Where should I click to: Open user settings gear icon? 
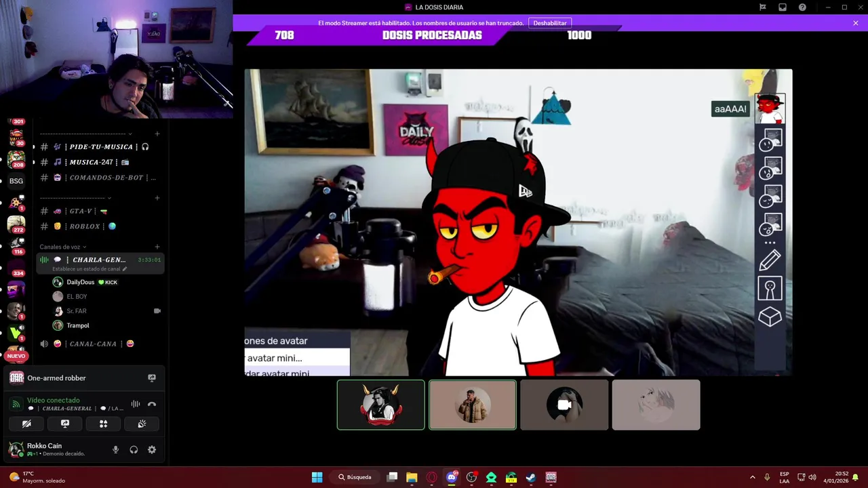[x=152, y=449]
